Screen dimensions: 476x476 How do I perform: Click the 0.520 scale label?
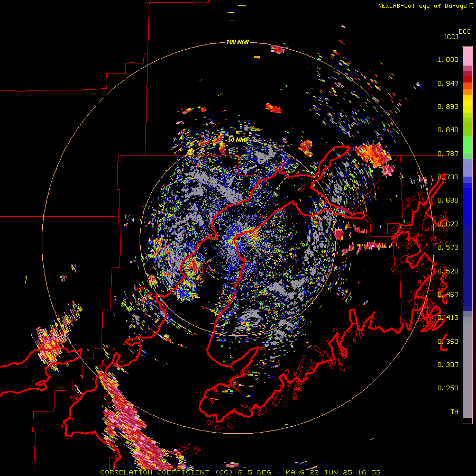point(448,271)
